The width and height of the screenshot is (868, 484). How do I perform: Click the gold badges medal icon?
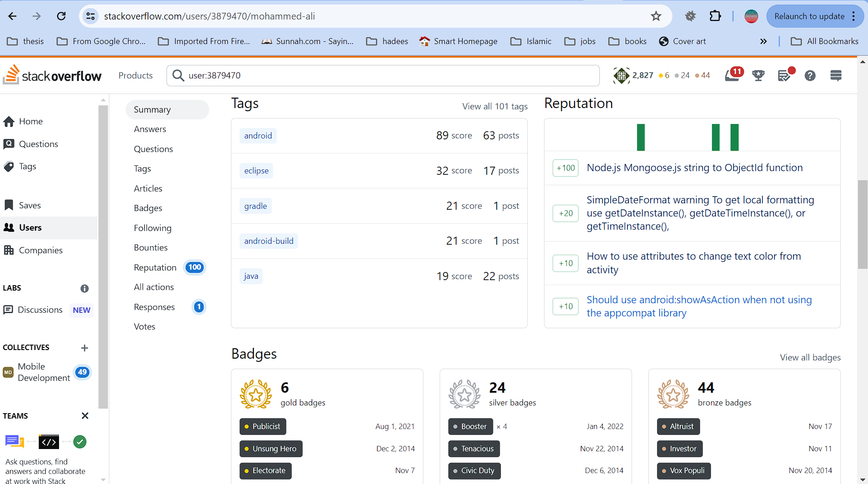[256, 394]
